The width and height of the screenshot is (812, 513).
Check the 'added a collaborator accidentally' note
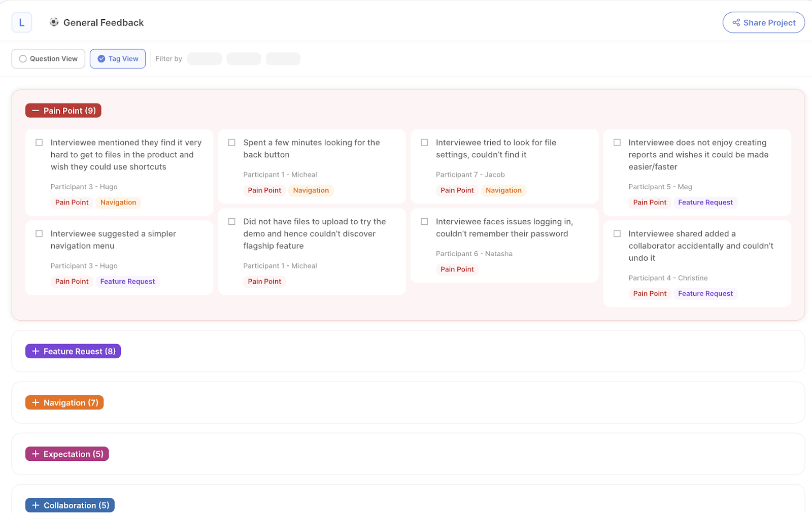coord(617,234)
